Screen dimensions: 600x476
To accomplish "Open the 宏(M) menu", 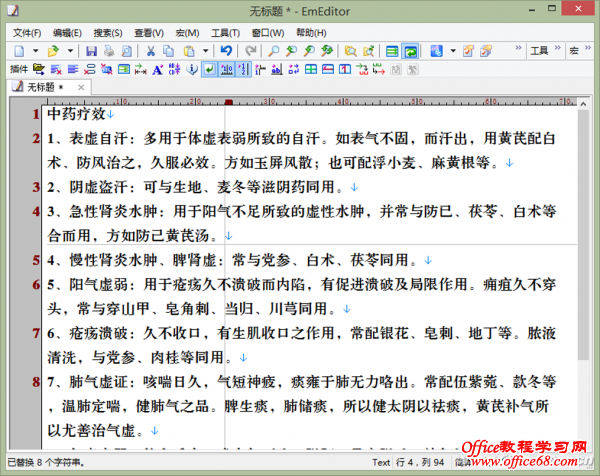I will click(x=187, y=33).
